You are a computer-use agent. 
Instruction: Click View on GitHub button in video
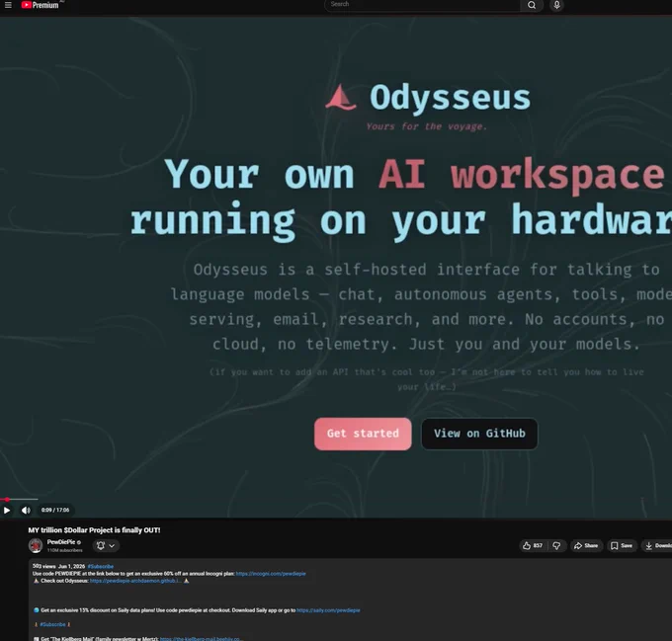click(x=479, y=434)
